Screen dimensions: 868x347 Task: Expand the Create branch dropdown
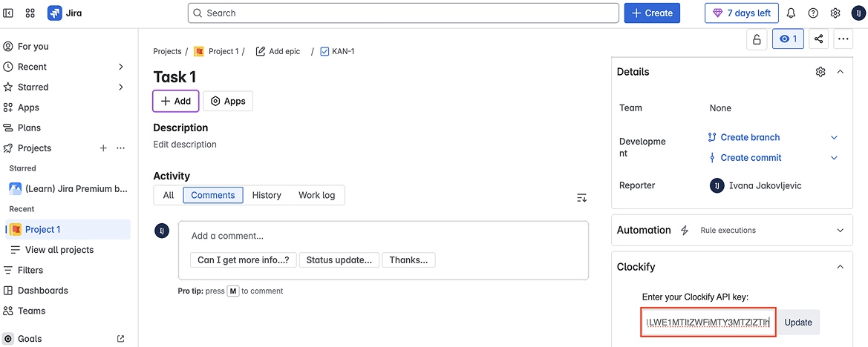834,137
